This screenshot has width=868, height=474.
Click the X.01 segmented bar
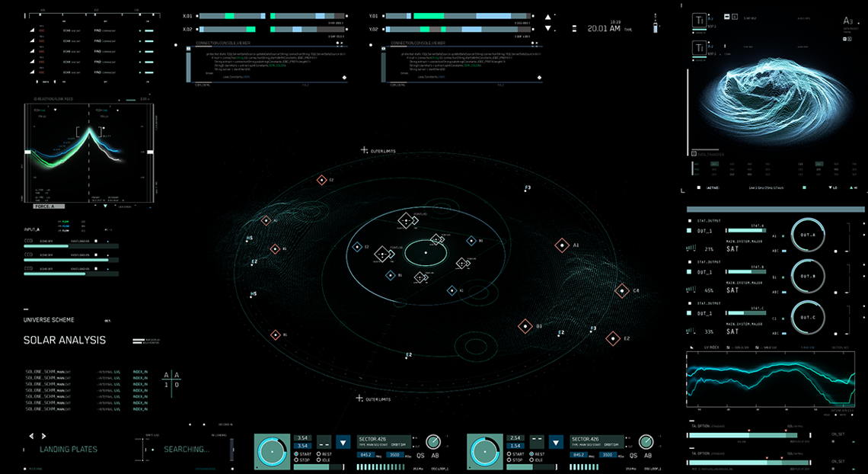click(x=271, y=16)
